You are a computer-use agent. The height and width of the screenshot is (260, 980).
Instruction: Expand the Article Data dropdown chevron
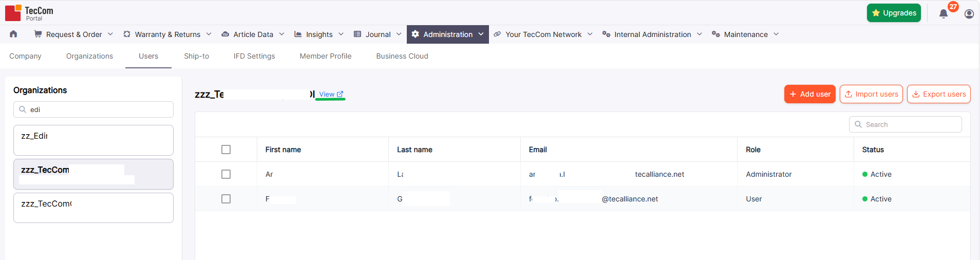pyautogui.click(x=282, y=34)
